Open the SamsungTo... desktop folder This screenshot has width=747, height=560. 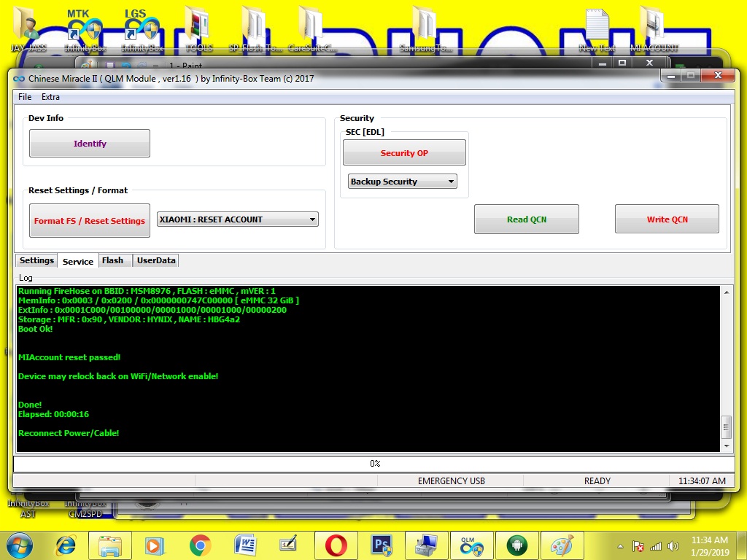tap(425, 29)
